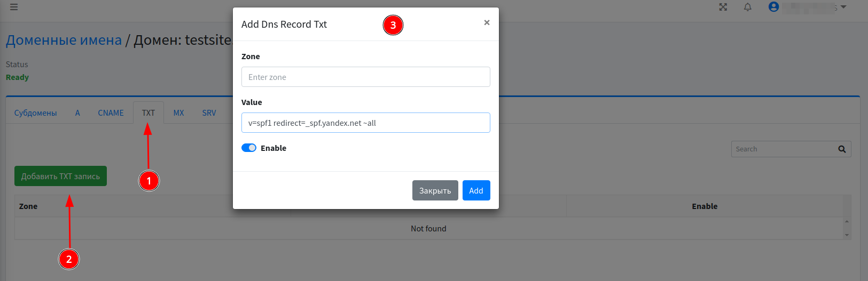Close the Add Dns Record dialog

point(487,22)
